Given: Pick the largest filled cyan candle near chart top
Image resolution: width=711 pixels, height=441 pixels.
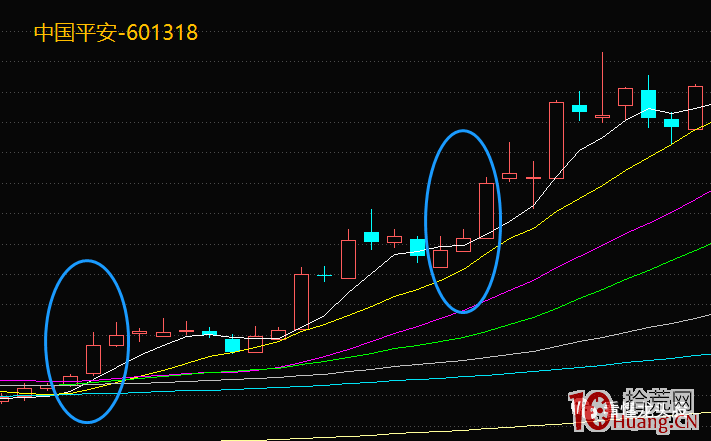Looking at the screenshot, I should tap(648, 104).
